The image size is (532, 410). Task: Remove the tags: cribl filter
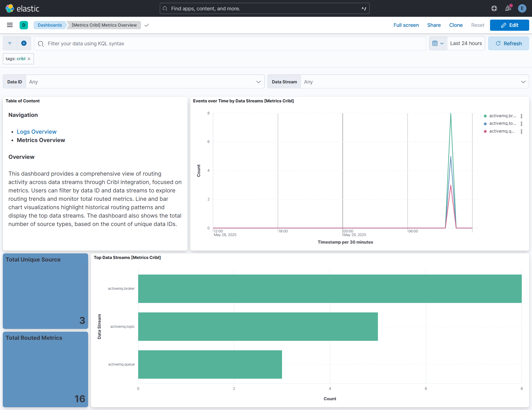click(29, 59)
